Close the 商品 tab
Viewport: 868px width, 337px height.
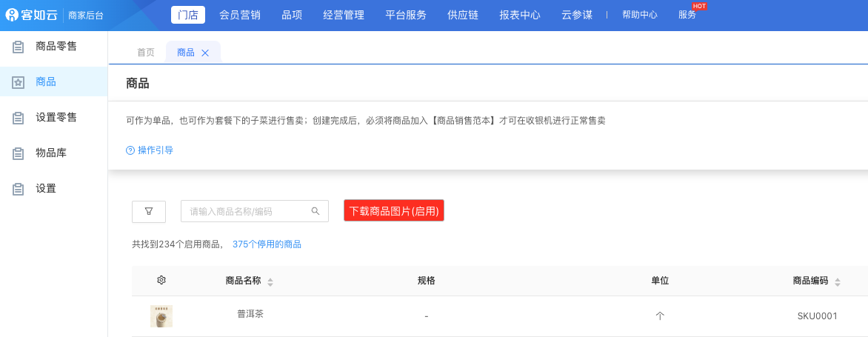tap(205, 53)
